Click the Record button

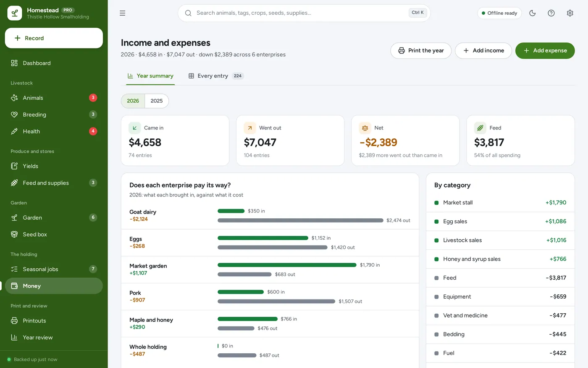click(54, 38)
